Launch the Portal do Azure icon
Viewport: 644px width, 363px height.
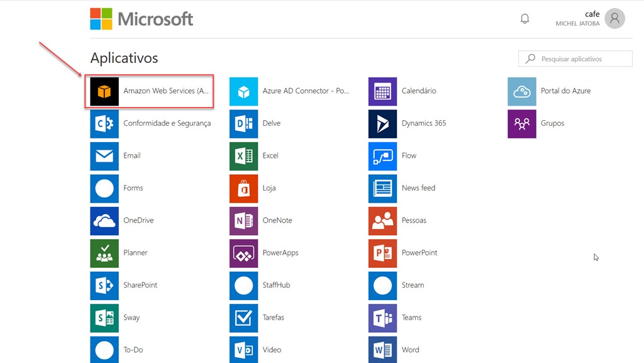pyautogui.click(x=521, y=91)
